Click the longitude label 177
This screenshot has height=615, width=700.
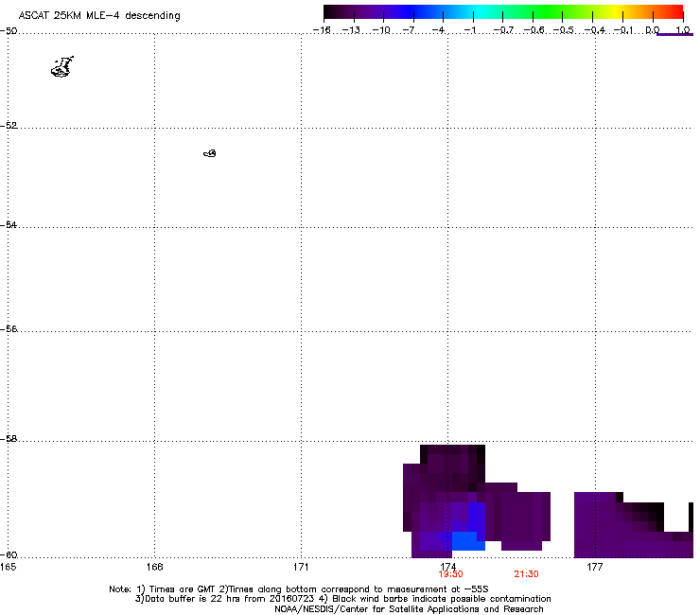(595, 567)
